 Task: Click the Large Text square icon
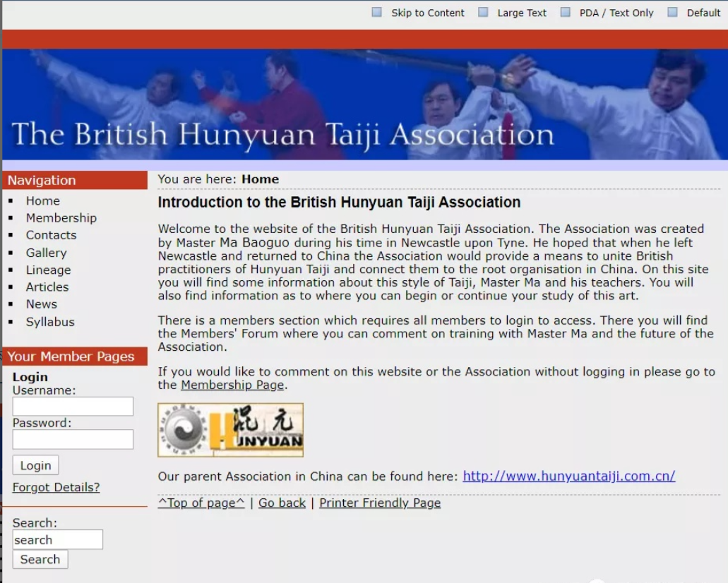coord(483,12)
